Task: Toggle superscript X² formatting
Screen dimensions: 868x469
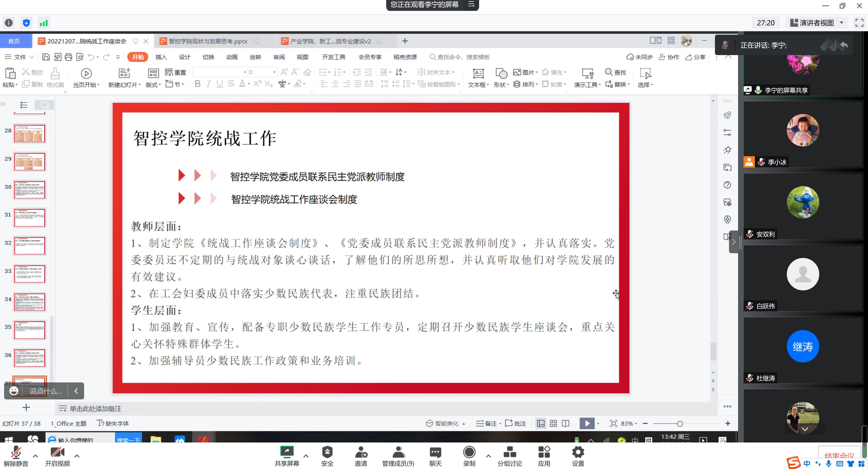Action: tap(257, 84)
